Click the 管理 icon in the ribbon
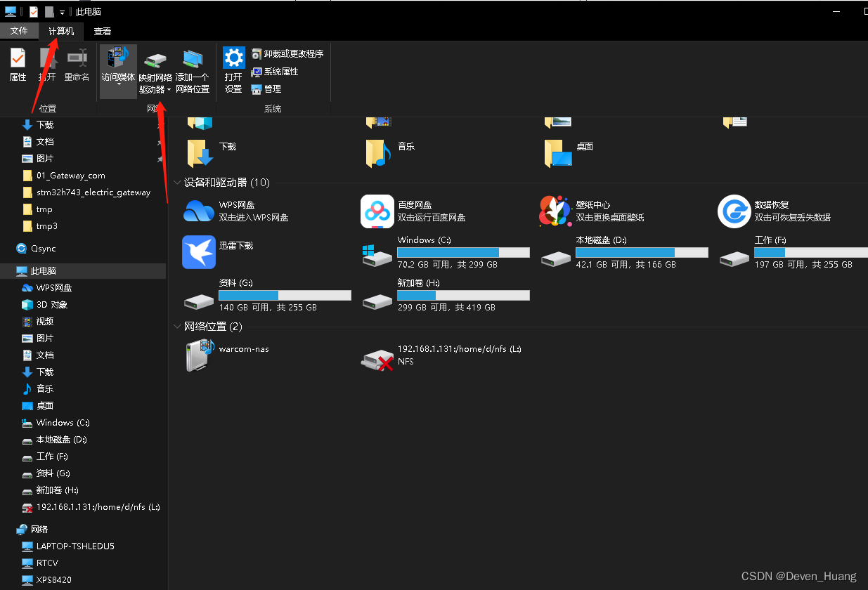 coord(271,89)
